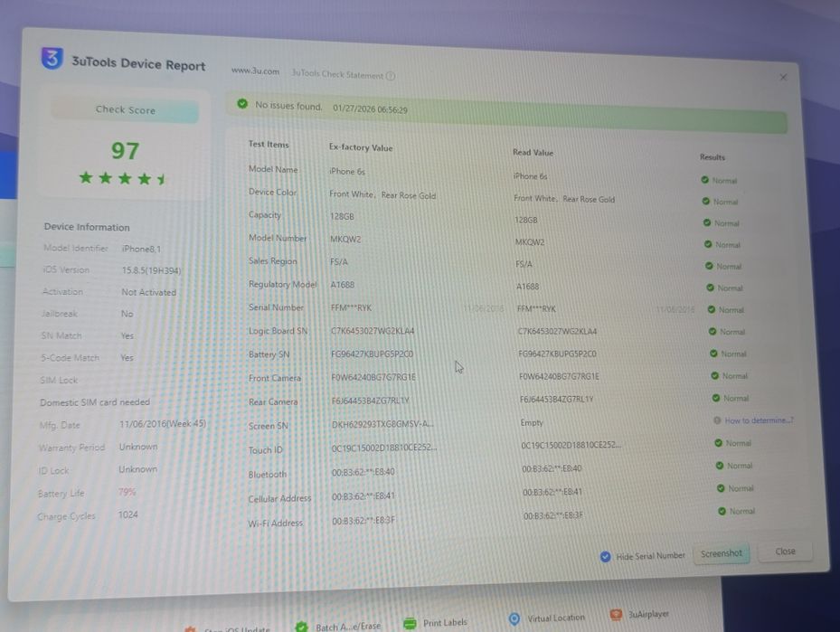Screen dimensions: 840x632
Task: Click ex-factory Battery SN FG96427KBUPG5P2C0
Action: [x=372, y=354]
